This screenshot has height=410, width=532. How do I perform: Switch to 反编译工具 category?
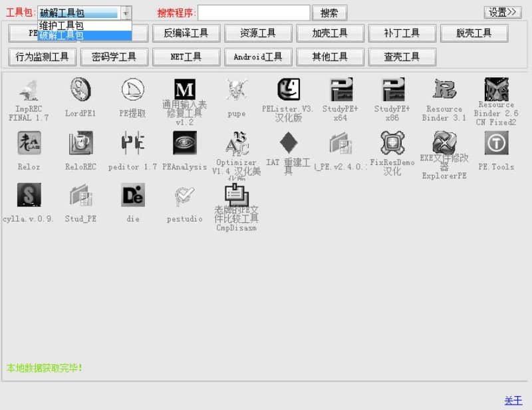tap(186, 33)
